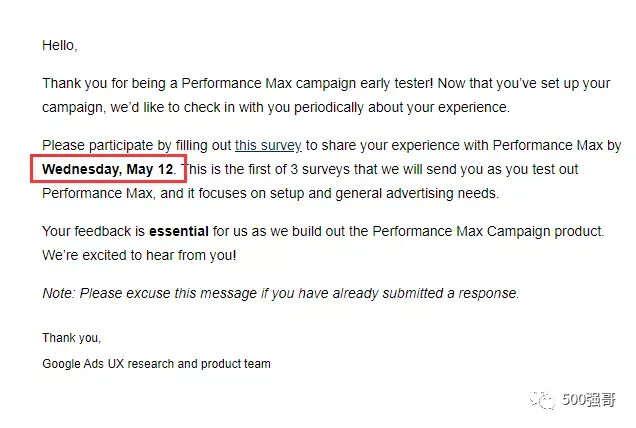The image size is (636, 428).
Task: Click the words "Your feedback is"
Action: (93, 231)
